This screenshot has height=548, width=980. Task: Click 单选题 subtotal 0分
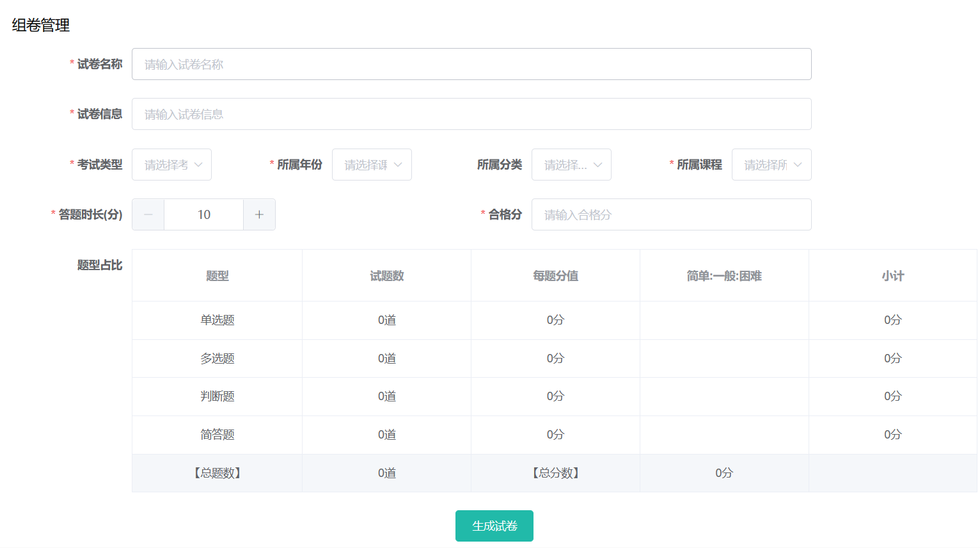(x=893, y=320)
